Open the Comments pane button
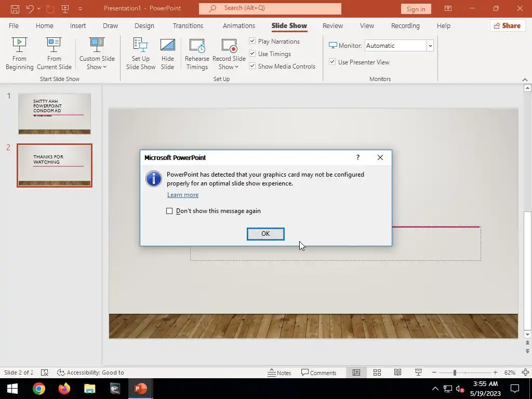Image resolution: width=532 pixels, height=399 pixels. 318,373
